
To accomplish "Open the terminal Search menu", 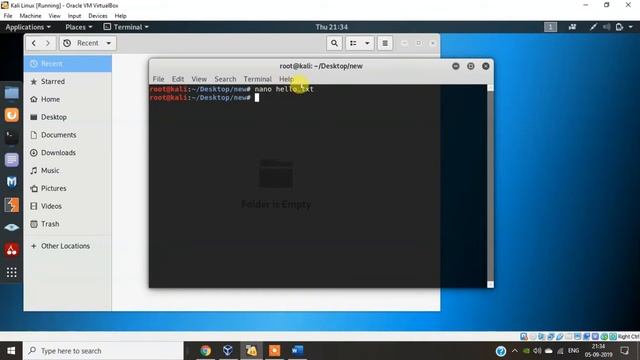I will click(x=225, y=79).
